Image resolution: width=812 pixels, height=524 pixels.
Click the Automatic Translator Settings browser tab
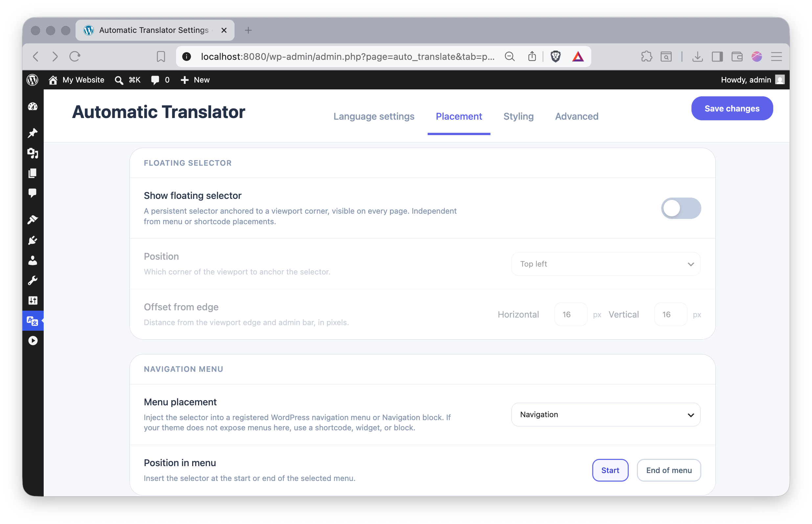(155, 30)
